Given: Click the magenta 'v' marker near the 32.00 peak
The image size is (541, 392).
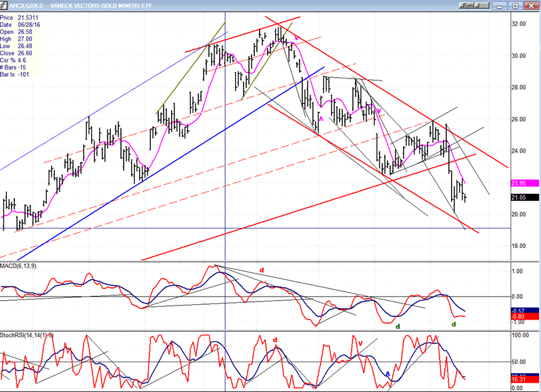Looking at the screenshot, I should 296,38.
